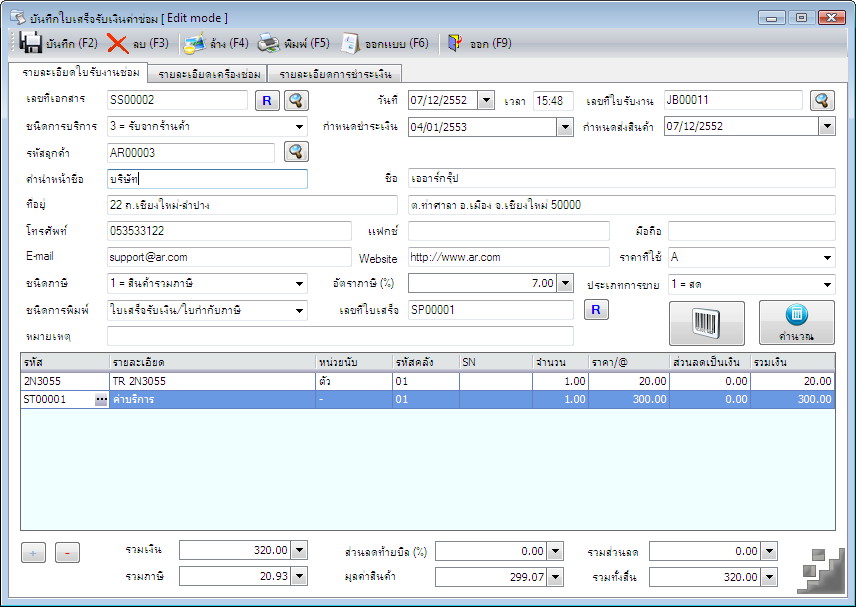Open the design (F6) toolbar icon
Image resolution: width=856 pixels, height=607 pixels.
pyautogui.click(x=350, y=43)
